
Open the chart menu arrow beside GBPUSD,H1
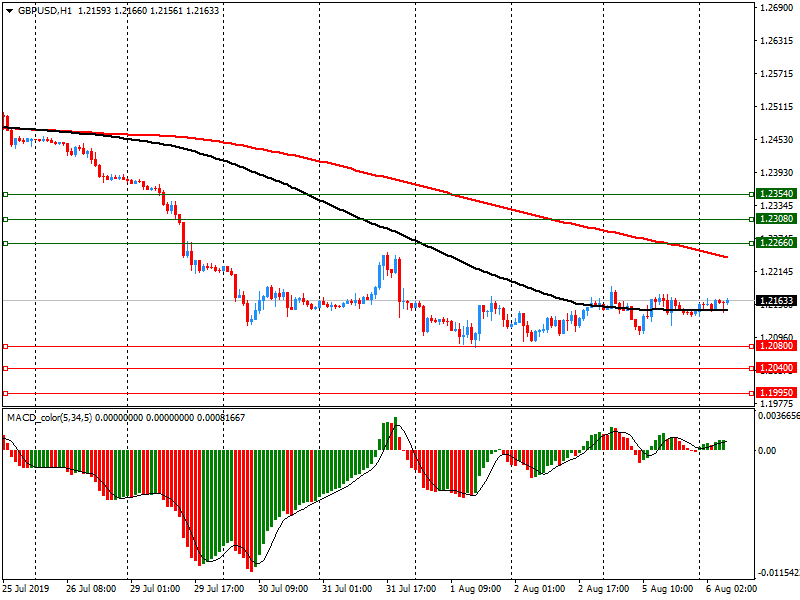(9, 11)
